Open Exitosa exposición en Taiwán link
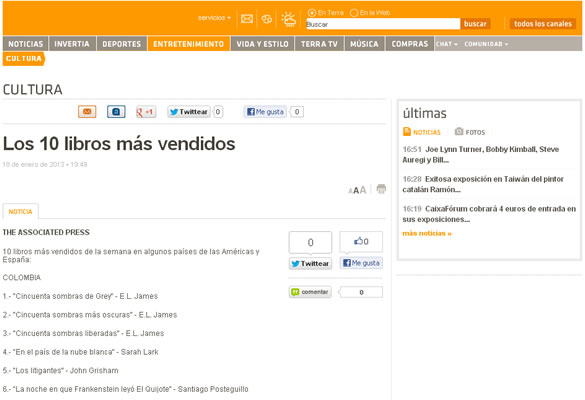Image resolution: width=585 pixels, height=400 pixels. [x=483, y=184]
